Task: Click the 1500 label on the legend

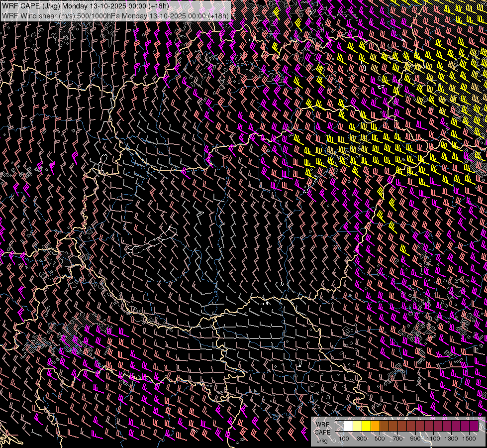Action: (469, 439)
